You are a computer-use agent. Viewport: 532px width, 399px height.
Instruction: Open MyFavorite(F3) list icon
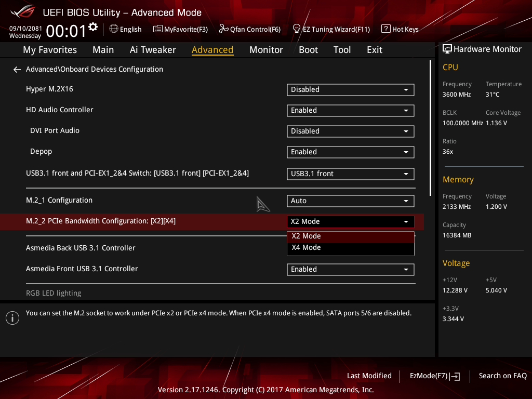(158, 29)
